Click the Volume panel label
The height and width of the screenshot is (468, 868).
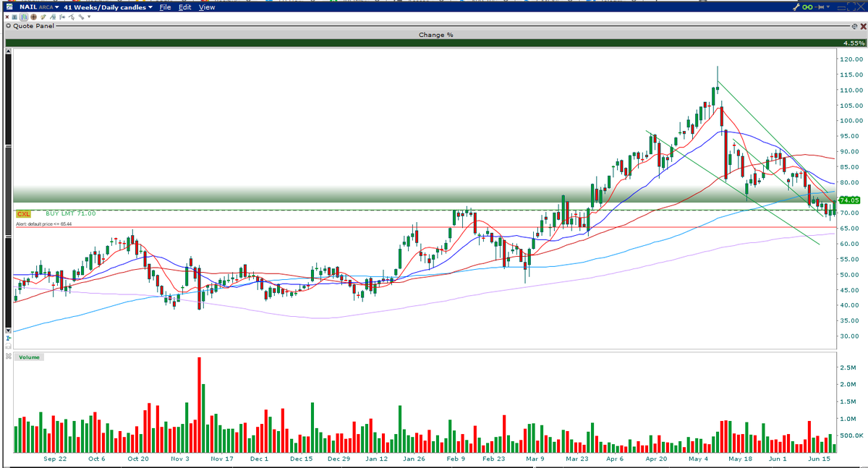point(30,357)
